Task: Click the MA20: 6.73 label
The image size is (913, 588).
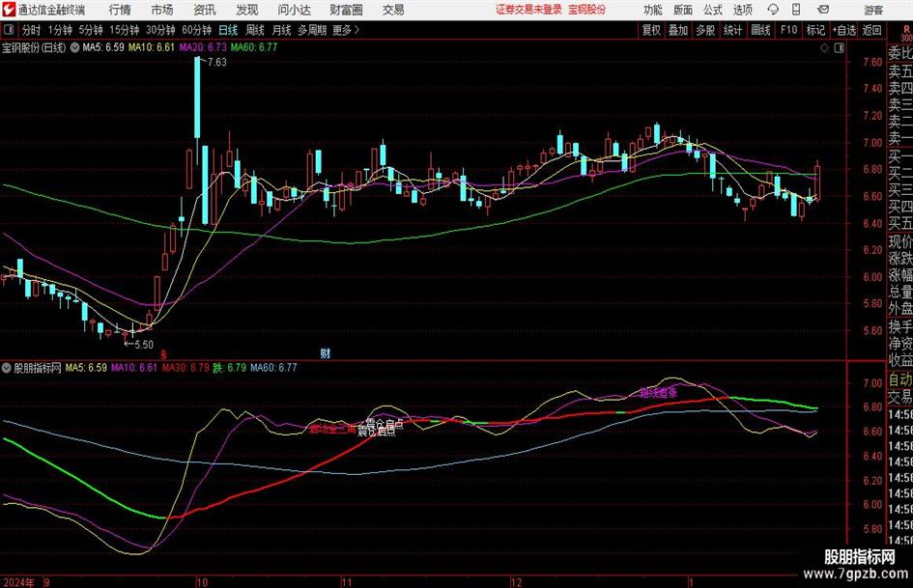Action: pyautogui.click(x=203, y=47)
